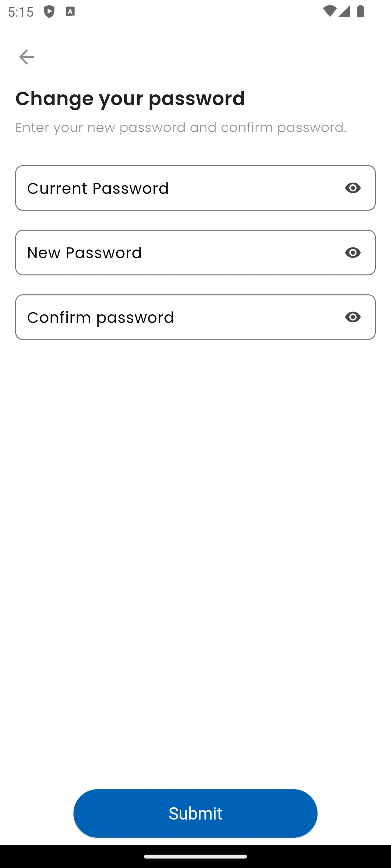Tap the back arrow icon
The height and width of the screenshot is (868, 391).
click(x=26, y=57)
